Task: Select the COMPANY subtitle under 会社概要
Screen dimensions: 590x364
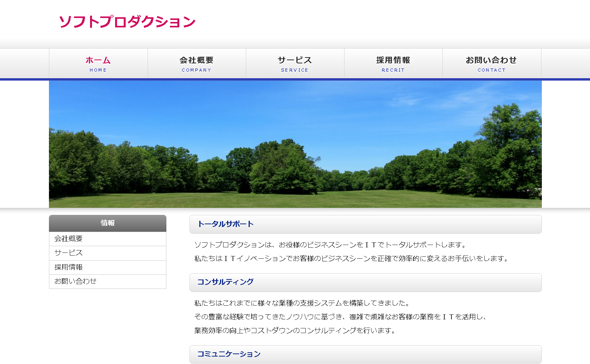Action: click(196, 70)
